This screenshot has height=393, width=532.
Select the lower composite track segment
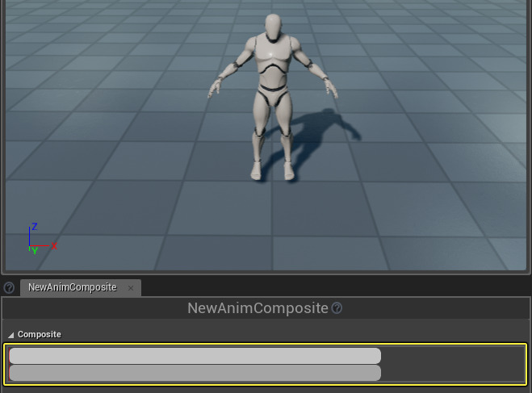click(x=195, y=373)
